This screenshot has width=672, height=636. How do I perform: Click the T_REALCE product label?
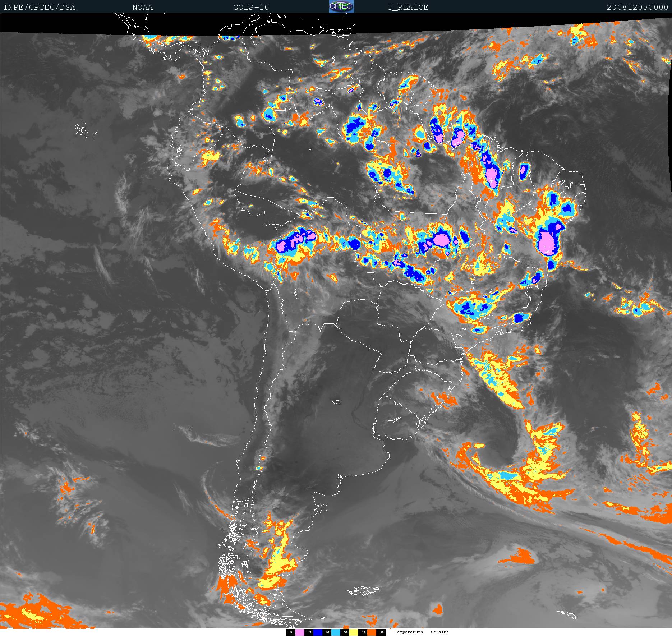[x=408, y=7]
